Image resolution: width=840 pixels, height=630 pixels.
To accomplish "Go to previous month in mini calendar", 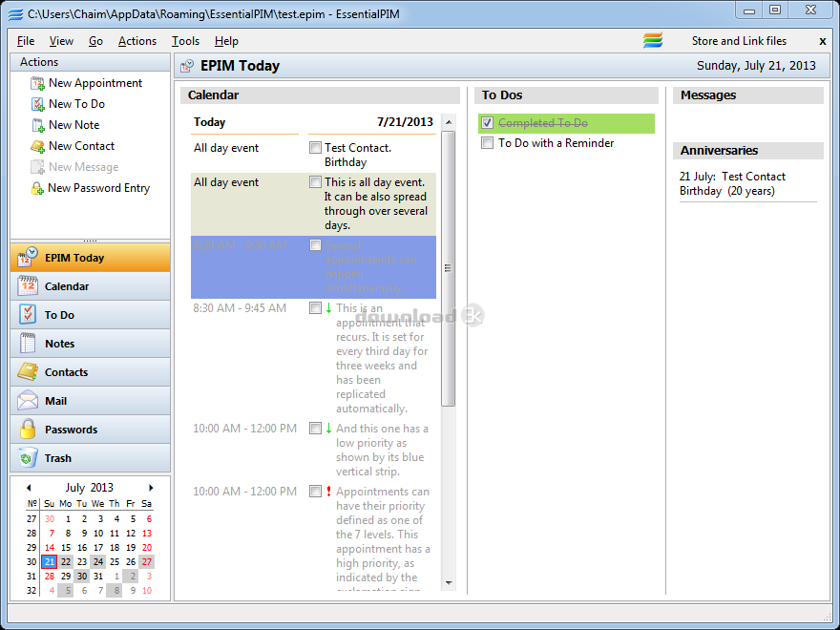I will [x=29, y=488].
